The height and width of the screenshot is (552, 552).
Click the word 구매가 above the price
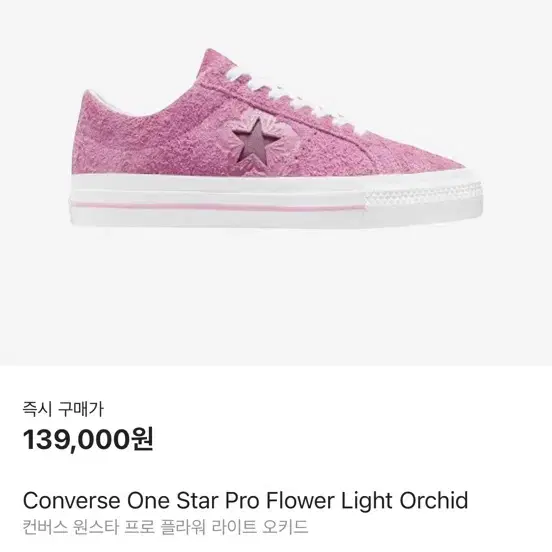pos(81,409)
